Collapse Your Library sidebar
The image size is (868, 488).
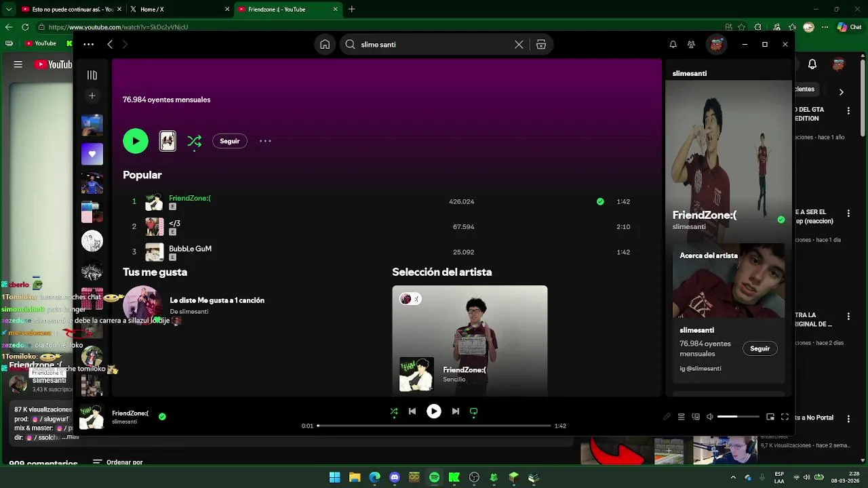coord(92,75)
